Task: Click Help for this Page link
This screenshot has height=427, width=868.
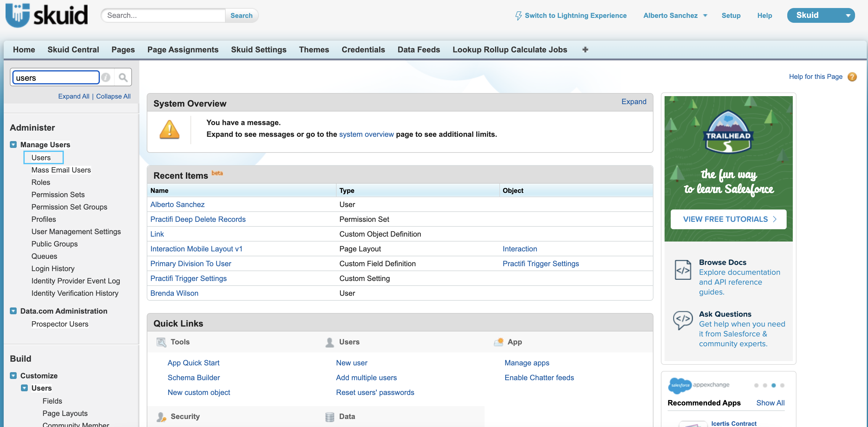Action: 815,77
